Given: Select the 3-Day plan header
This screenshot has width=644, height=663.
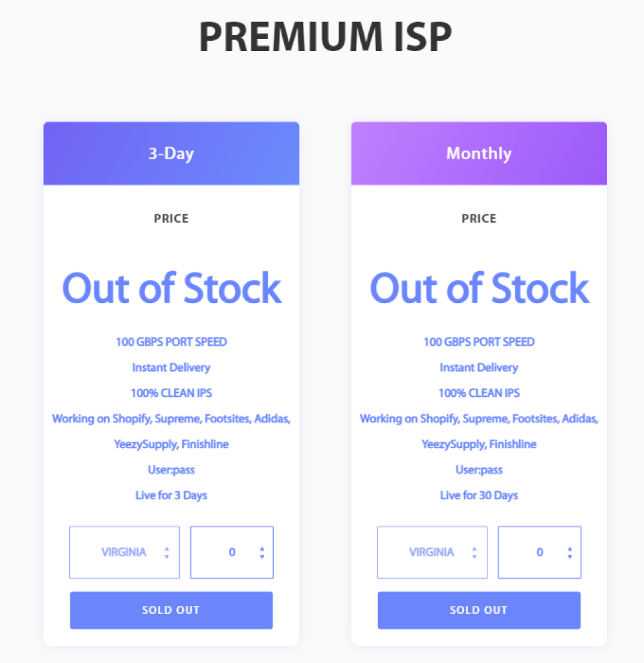Looking at the screenshot, I should point(171,153).
